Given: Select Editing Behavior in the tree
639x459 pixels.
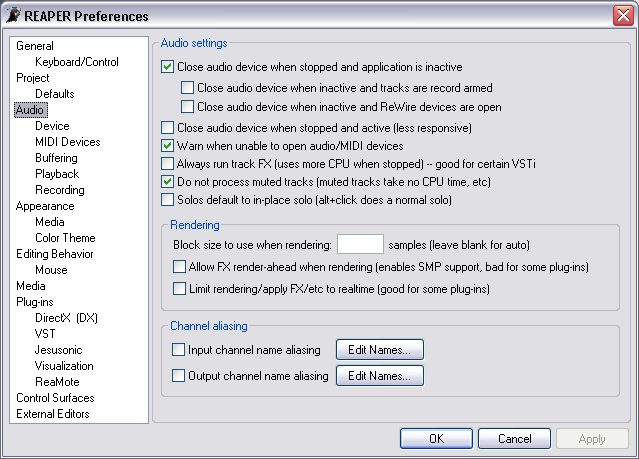Looking at the screenshot, I should point(55,254).
